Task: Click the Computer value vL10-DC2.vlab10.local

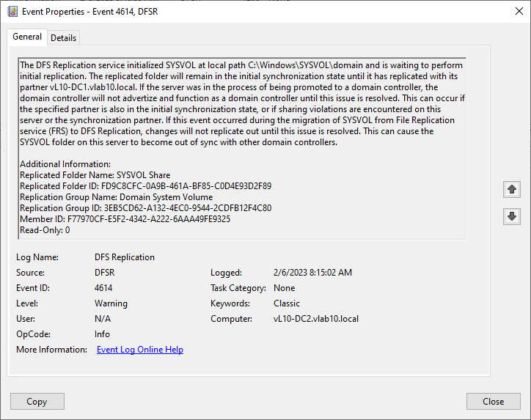Action: 316,319
